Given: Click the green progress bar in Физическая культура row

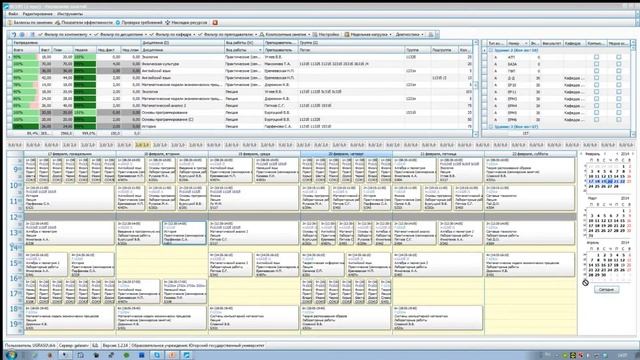Looking at the screenshot, I should pos(25,64).
